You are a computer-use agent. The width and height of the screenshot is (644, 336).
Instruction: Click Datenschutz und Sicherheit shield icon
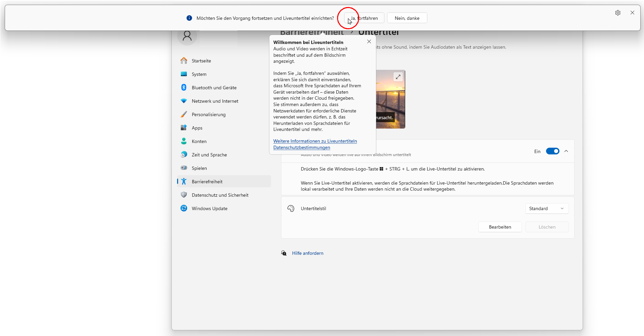click(x=184, y=195)
